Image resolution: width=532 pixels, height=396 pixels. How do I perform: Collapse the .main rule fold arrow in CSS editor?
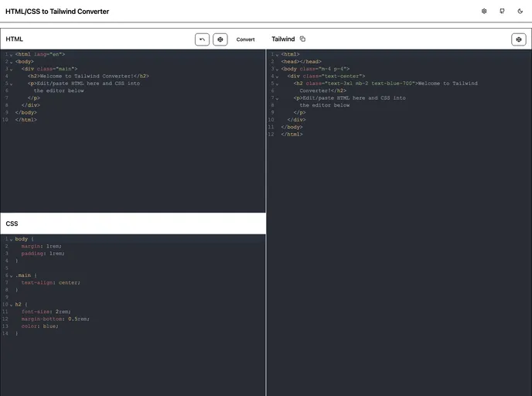tap(11, 276)
